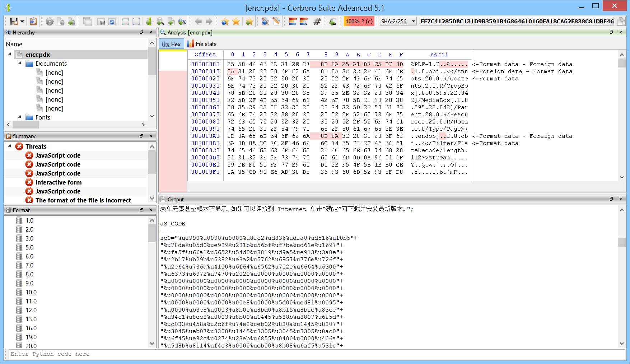Copy hash using the pages icon
The height and width of the screenshot is (364, 630).
pos(621,22)
